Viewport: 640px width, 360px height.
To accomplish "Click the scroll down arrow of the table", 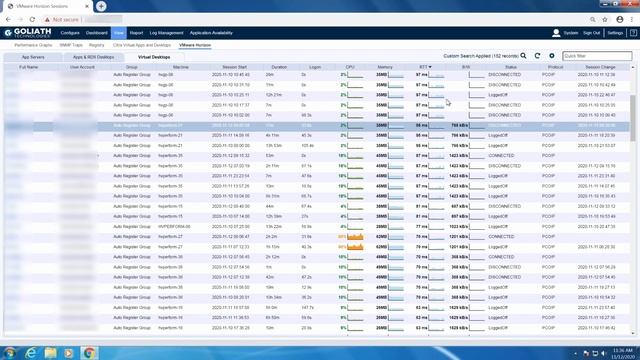I will [x=633, y=333].
